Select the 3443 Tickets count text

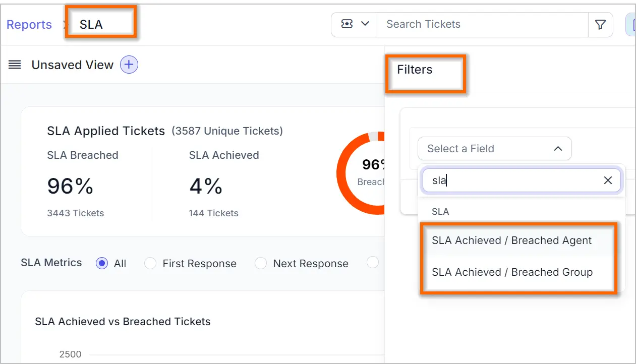point(76,213)
